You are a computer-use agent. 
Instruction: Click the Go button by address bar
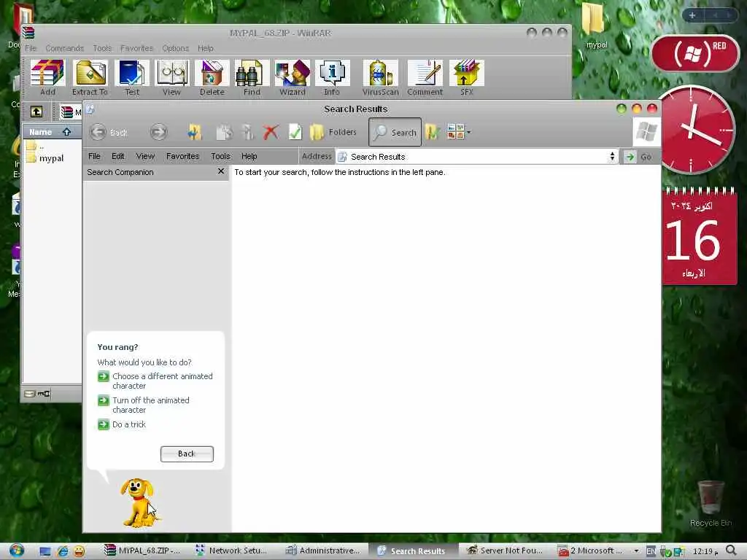point(638,157)
